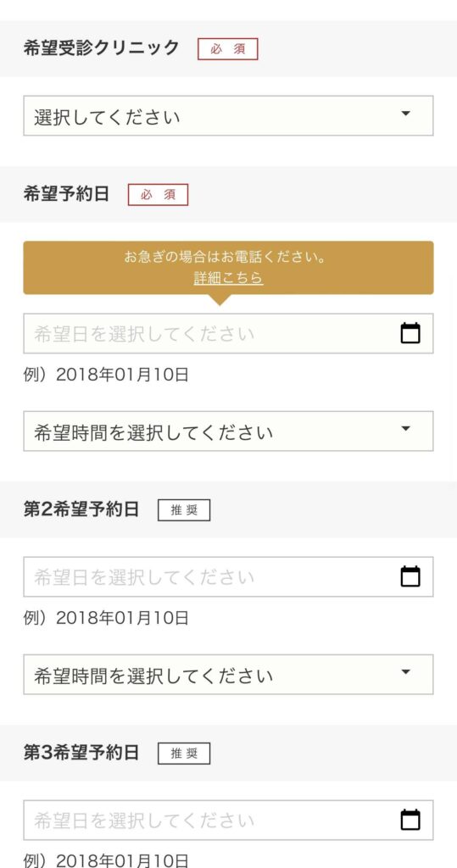
Task: Click the 推奨 badge beside 第2希望予約日
Action: click(x=184, y=510)
